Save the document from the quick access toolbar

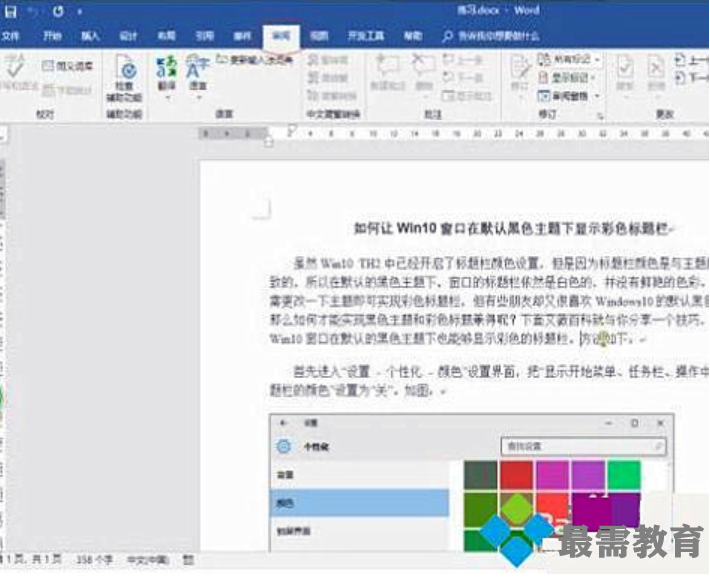coord(10,11)
